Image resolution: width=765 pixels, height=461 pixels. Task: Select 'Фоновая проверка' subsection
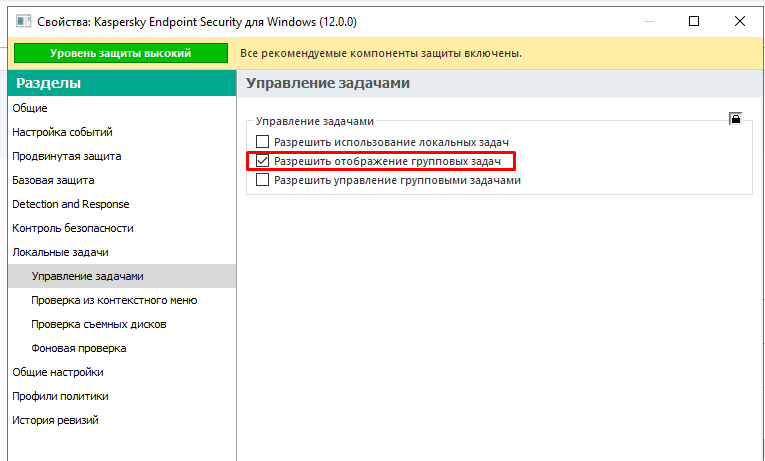coord(122,348)
